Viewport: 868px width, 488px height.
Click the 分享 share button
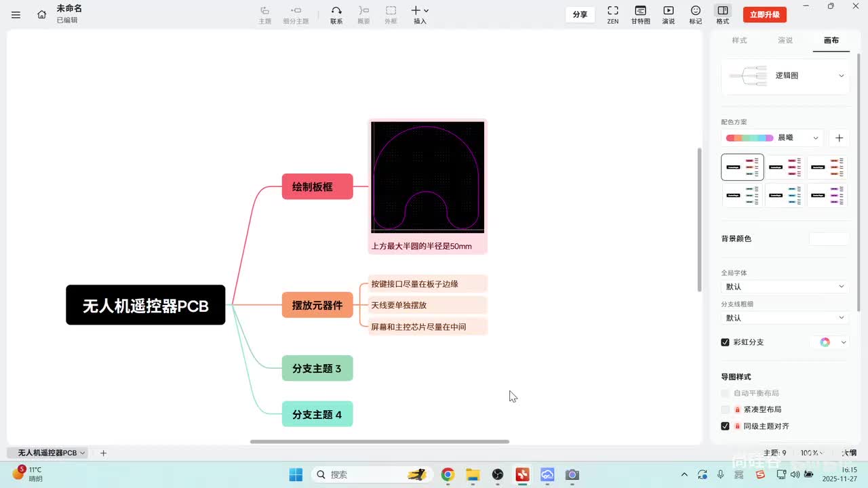point(580,14)
